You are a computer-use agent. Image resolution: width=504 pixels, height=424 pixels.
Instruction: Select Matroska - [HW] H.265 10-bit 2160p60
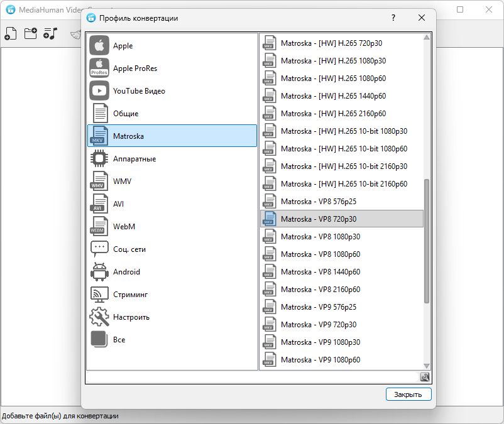pyautogui.click(x=342, y=183)
